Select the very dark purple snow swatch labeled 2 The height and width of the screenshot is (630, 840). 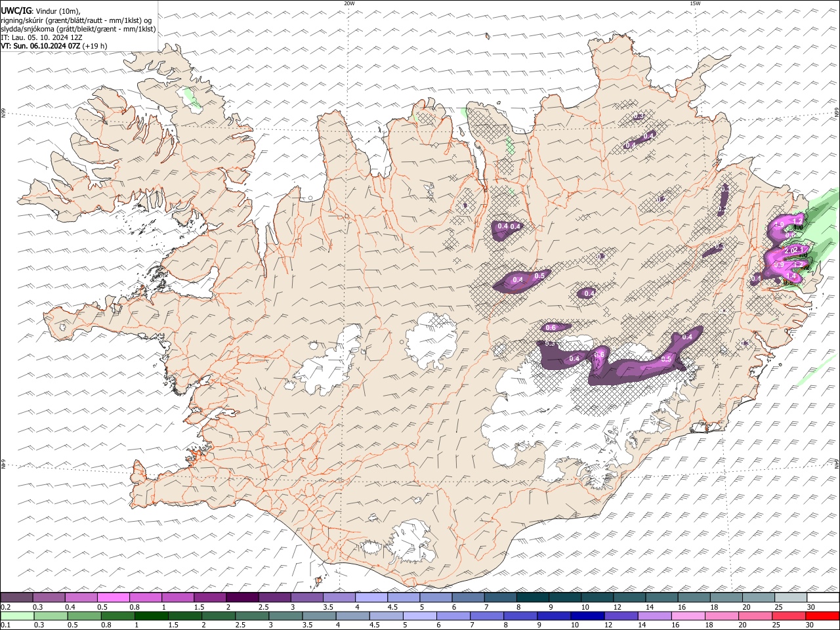[x=242, y=597]
